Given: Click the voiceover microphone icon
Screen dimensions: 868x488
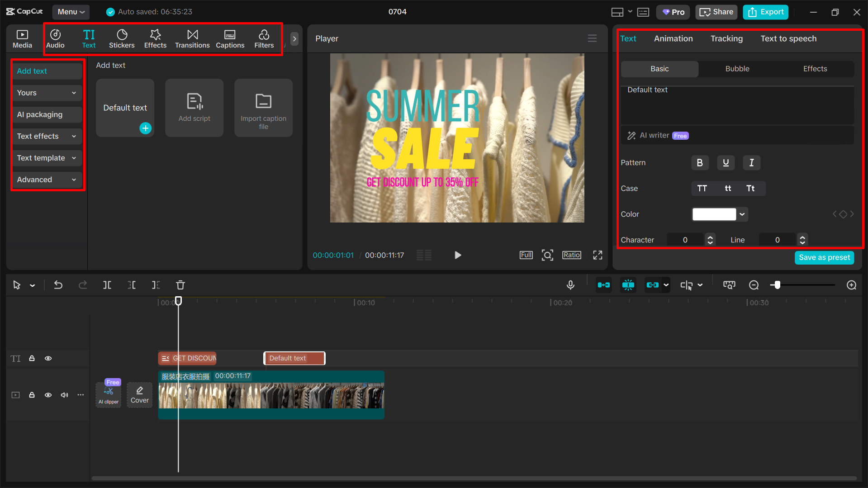Looking at the screenshot, I should pyautogui.click(x=570, y=285).
